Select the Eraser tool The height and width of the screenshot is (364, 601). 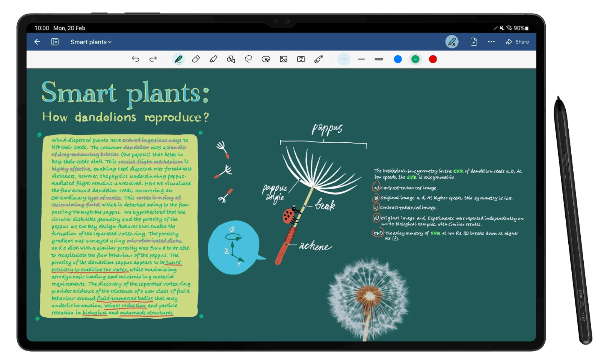196,59
